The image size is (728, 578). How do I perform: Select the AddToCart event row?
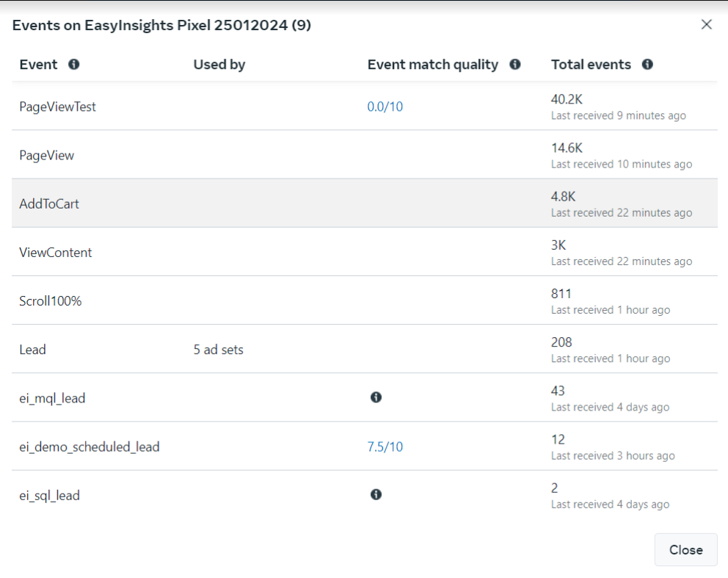point(49,204)
